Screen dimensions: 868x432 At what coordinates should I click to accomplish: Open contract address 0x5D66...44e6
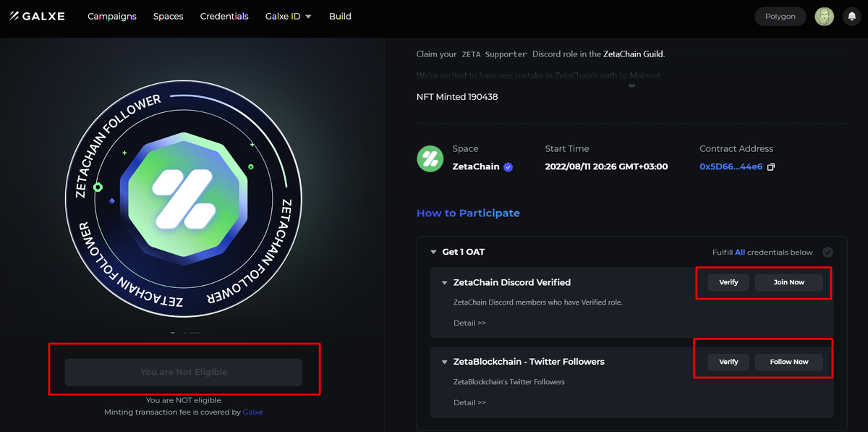point(731,166)
